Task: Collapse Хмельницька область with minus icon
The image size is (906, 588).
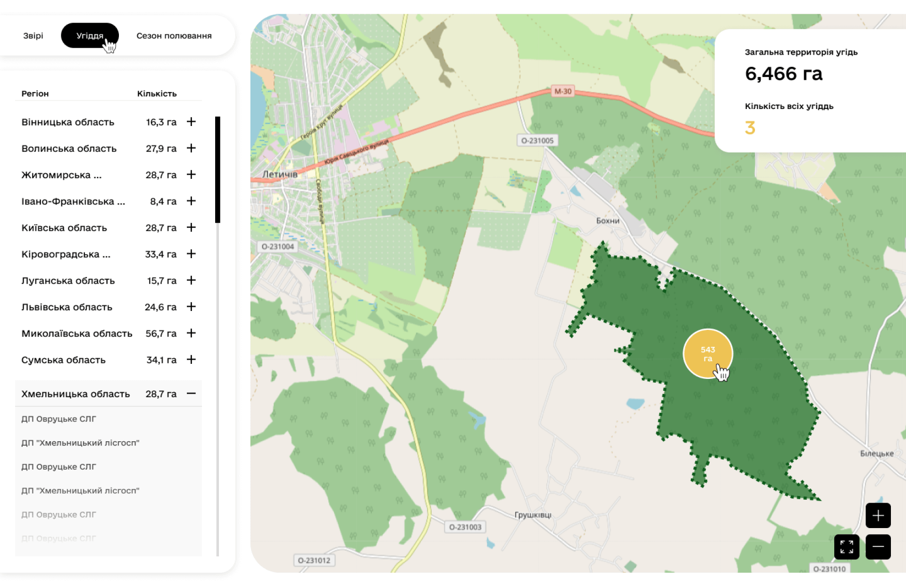Action: (191, 394)
